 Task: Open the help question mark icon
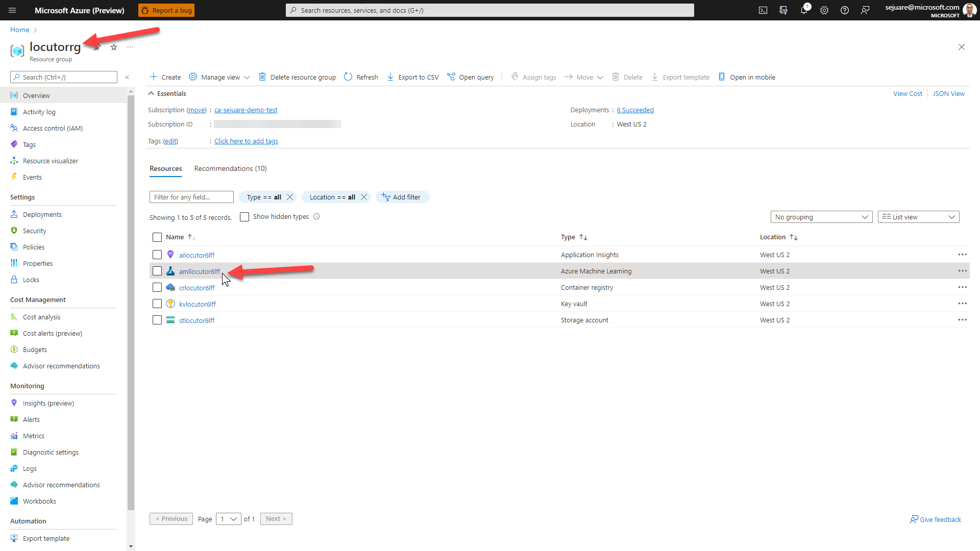click(845, 10)
